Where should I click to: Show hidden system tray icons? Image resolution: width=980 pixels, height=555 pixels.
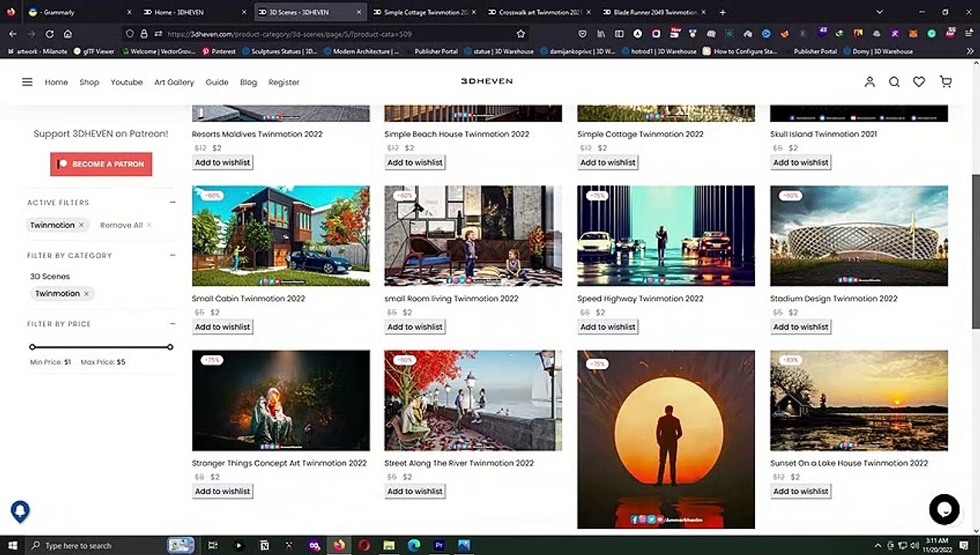pos(879,546)
